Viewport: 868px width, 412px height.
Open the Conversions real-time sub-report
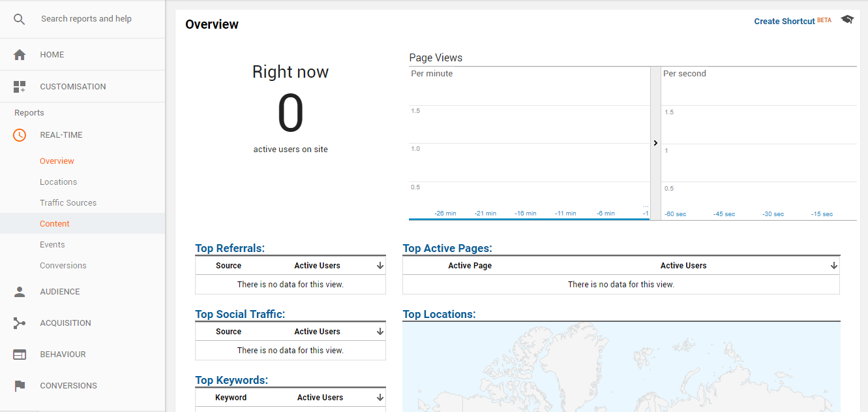[x=63, y=266]
